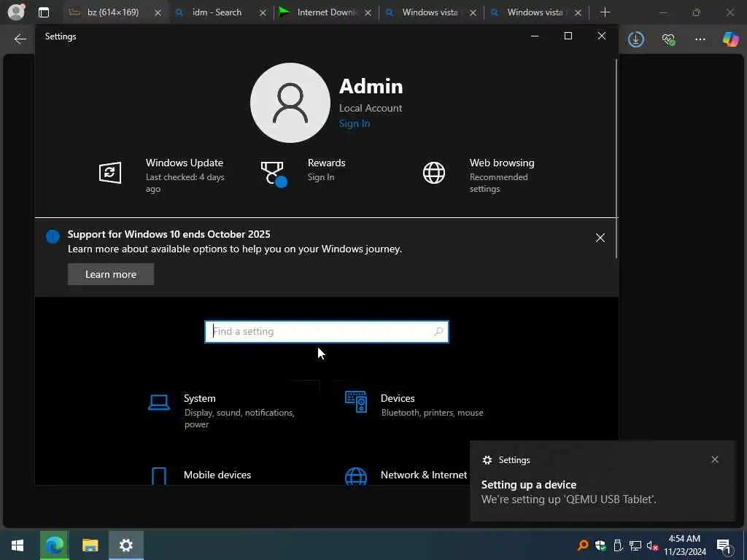
Task: Open the network tray icon
Action: [635, 545]
